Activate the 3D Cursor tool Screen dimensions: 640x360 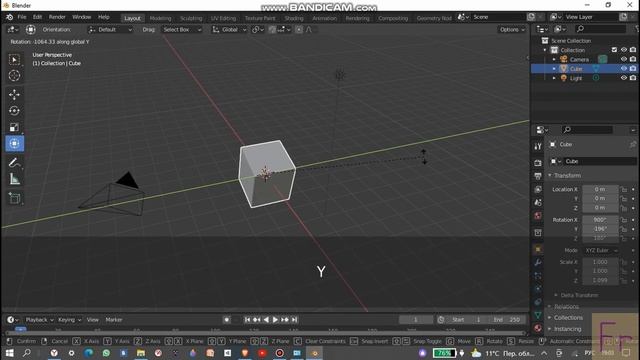click(14, 76)
